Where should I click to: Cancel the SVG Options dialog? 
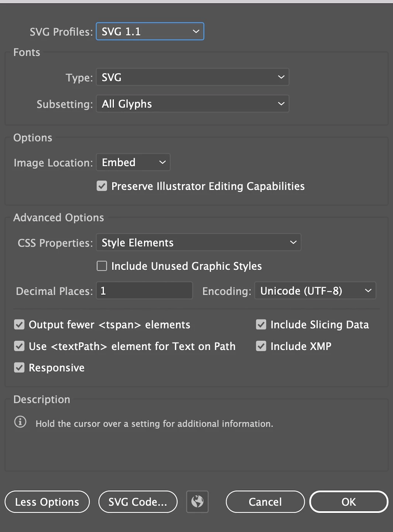pyautogui.click(x=265, y=502)
